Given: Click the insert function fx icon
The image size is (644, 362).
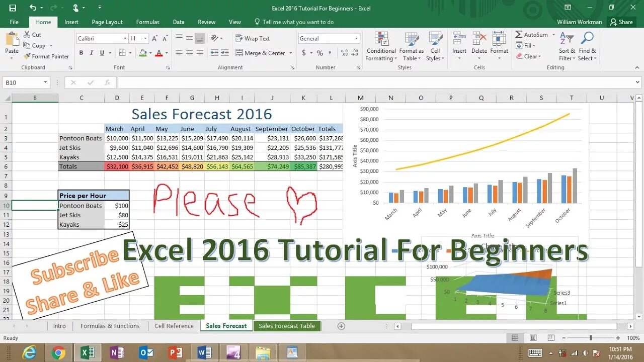Looking at the screenshot, I should [x=107, y=83].
